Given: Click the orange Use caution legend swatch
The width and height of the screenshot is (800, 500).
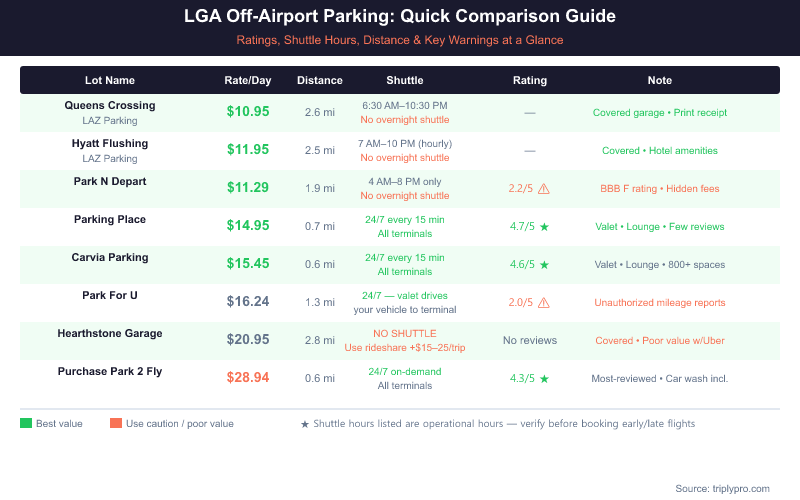Looking at the screenshot, I should click(116, 423).
